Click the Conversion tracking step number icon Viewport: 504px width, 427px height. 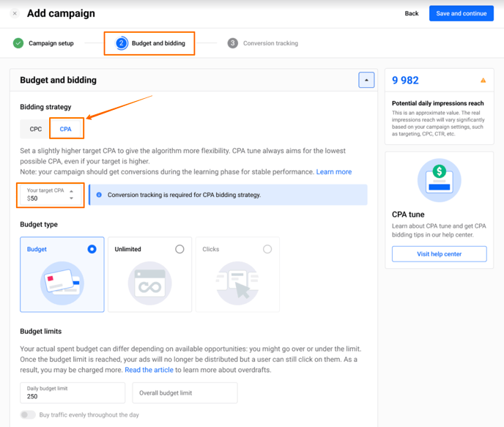232,43
